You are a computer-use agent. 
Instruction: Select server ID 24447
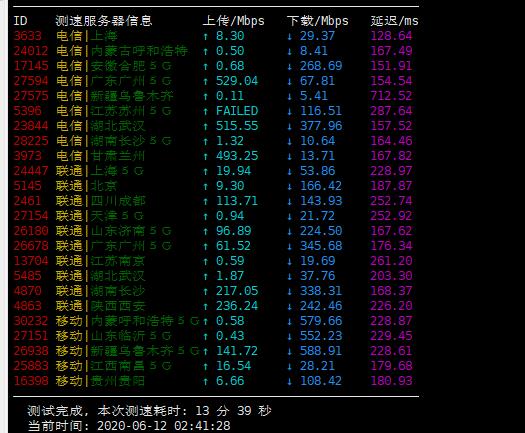(x=31, y=171)
